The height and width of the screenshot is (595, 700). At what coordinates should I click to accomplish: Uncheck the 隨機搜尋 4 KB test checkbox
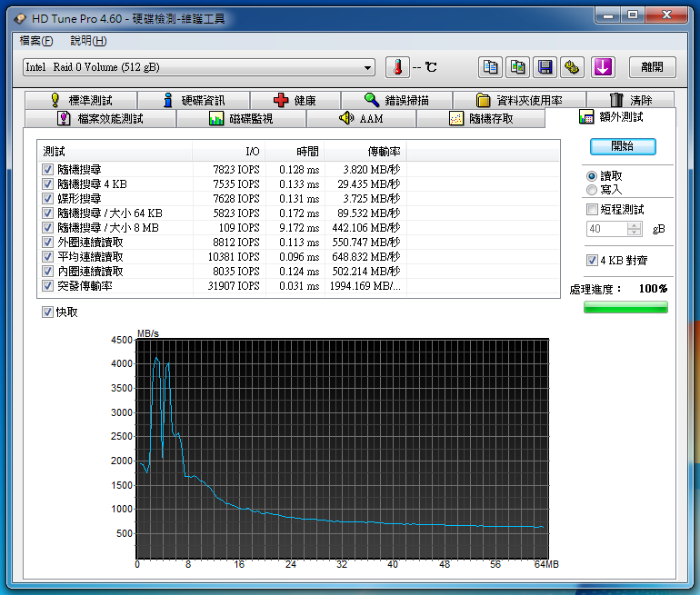click(x=47, y=183)
